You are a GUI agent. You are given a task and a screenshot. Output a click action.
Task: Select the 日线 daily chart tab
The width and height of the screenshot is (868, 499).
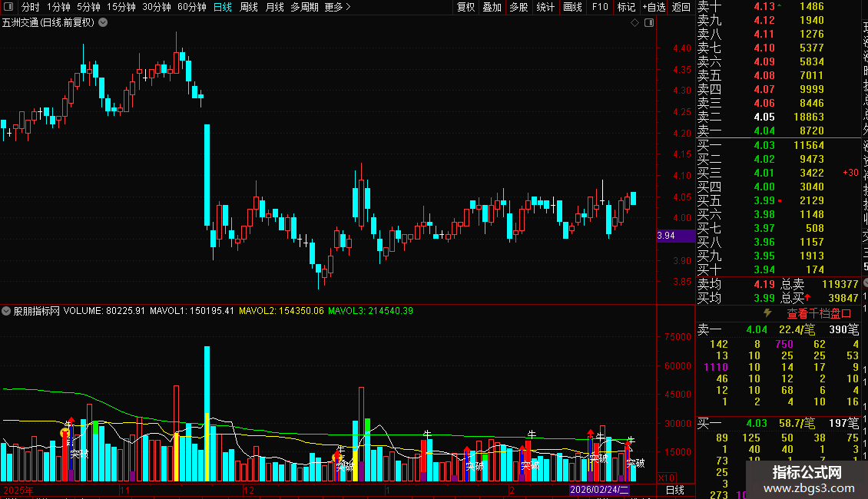pos(223,7)
